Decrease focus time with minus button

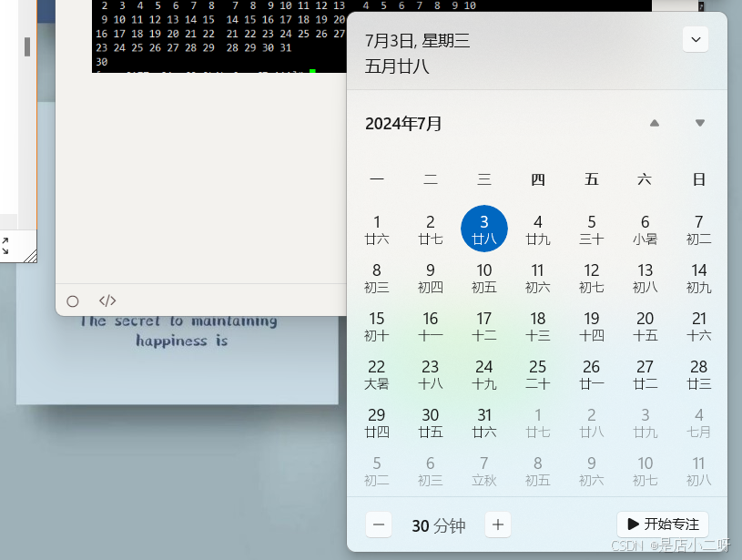pyautogui.click(x=380, y=524)
